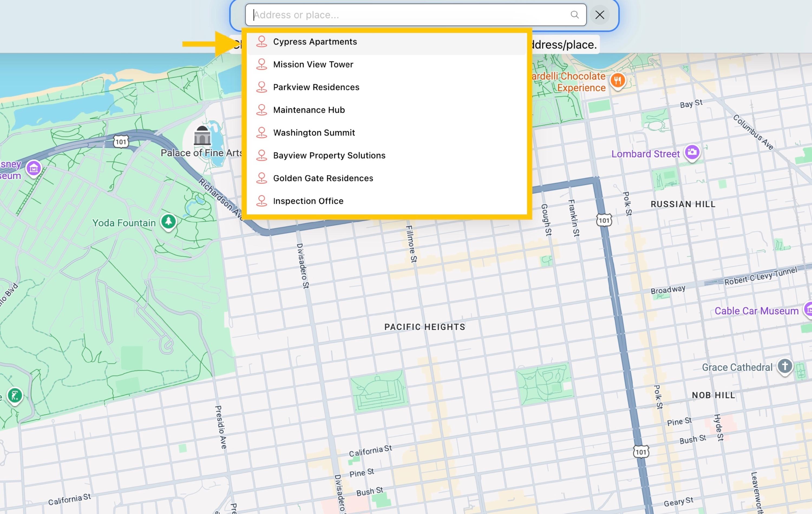The image size is (812, 514).
Task: Open the Lombard Street camera marker
Action: click(692, 152)
